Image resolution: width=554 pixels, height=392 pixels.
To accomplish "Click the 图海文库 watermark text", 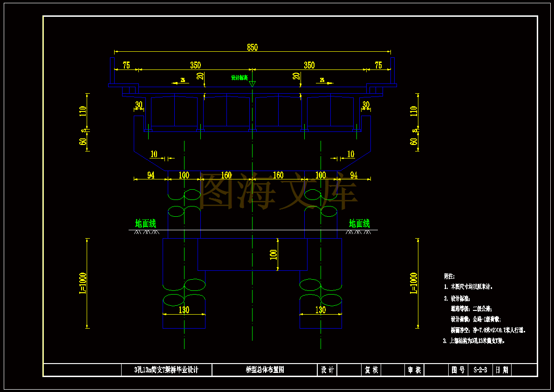I will point(279,192).
